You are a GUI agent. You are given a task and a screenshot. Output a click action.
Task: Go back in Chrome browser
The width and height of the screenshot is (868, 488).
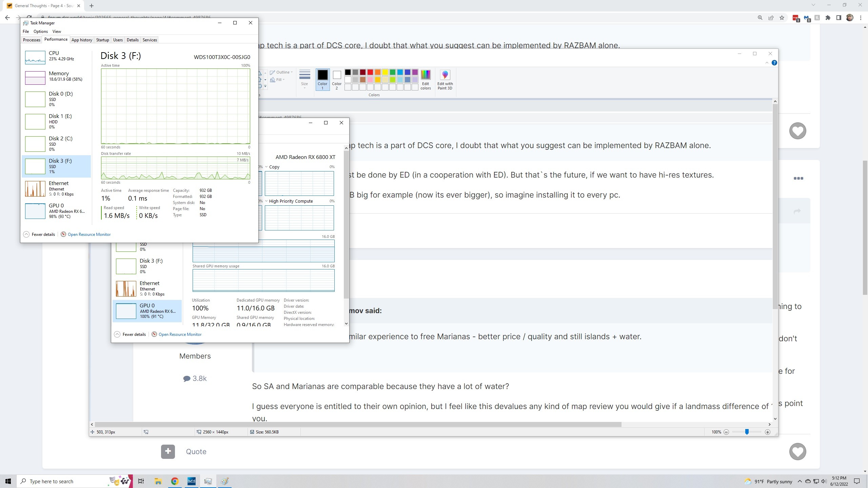click(x=7, y=18)
